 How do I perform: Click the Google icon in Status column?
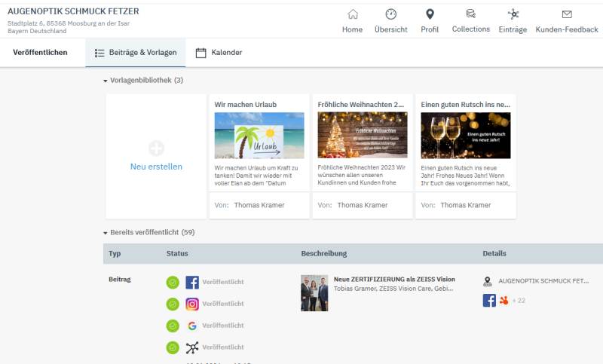coord(192,326)
